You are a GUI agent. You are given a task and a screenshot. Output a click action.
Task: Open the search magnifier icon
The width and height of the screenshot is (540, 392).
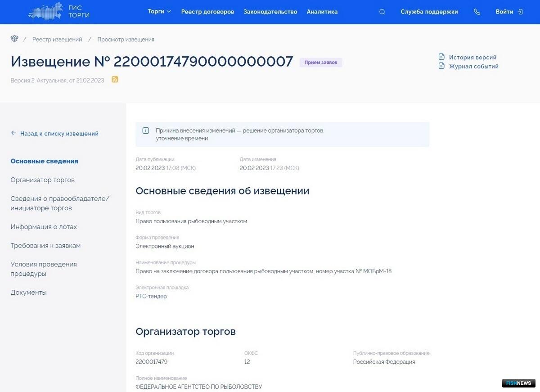(x=382, y=12)
